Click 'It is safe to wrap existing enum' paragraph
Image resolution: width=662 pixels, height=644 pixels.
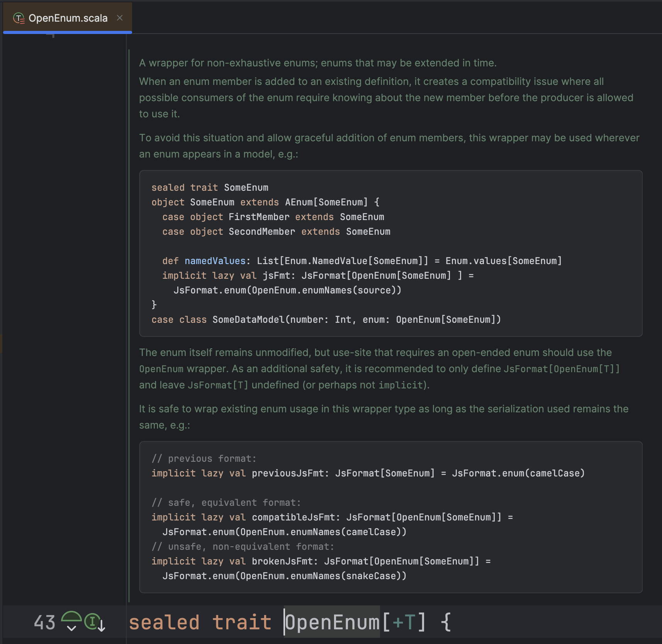(384, 417)
